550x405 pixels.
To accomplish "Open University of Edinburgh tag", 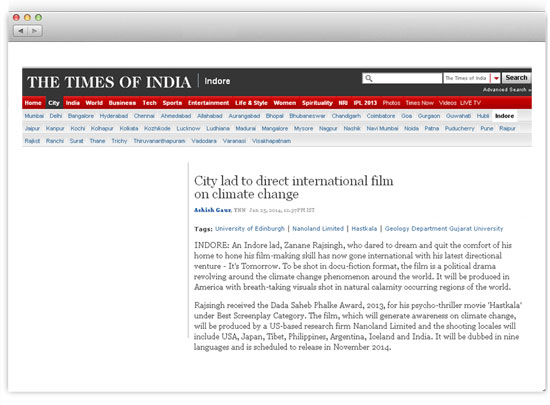I will (x=250, y=229).
